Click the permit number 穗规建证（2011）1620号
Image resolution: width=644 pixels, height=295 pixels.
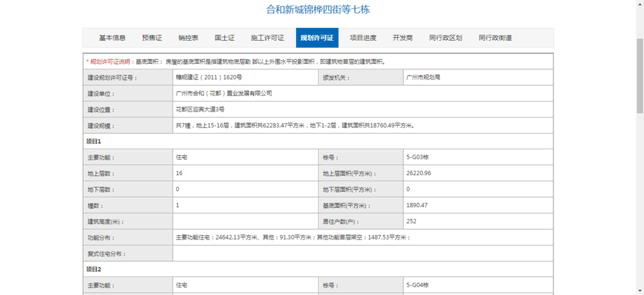coord(209,77)
